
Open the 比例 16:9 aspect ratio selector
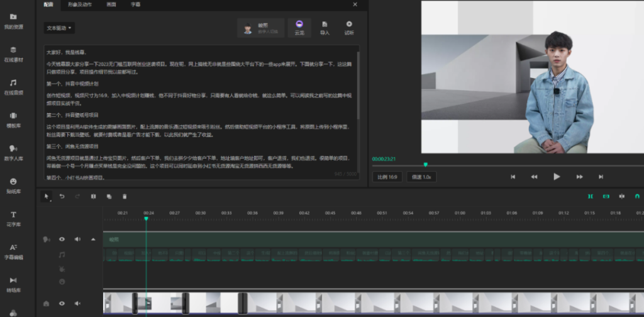pyautogui.click(x=387, y=177)
